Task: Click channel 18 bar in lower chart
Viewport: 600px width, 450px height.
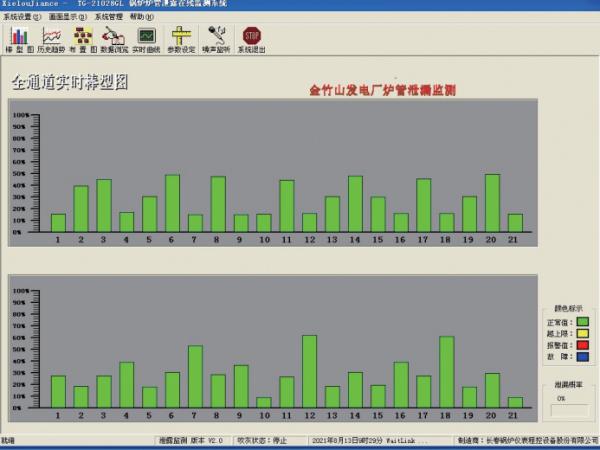Action: click(x=446, y=372)
